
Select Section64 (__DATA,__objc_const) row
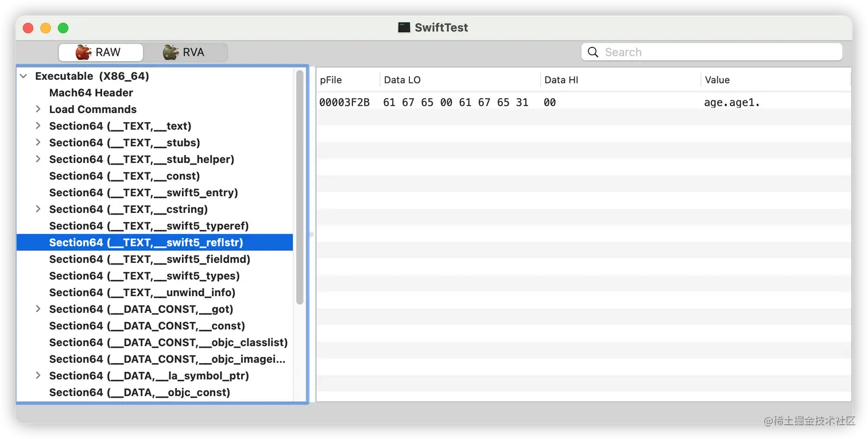pos(155,392)
